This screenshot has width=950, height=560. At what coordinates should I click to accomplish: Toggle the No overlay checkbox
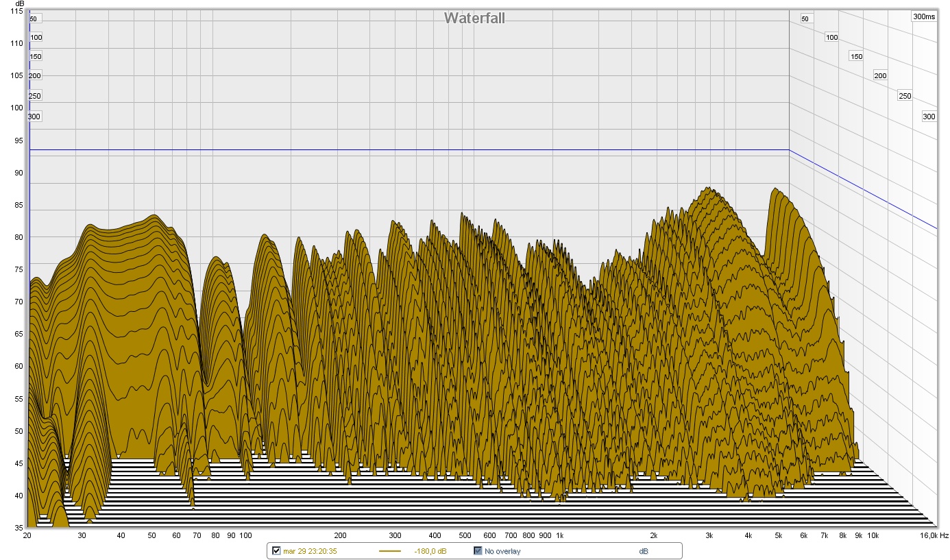point(478,551)
